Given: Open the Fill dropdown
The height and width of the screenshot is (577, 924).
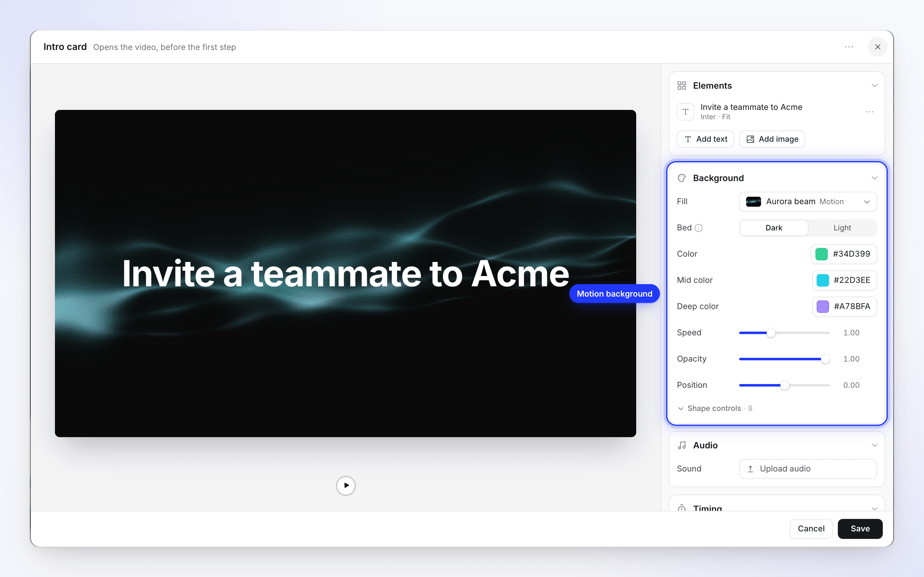Looking at the screenshot, I should click(x=808, y=201).
